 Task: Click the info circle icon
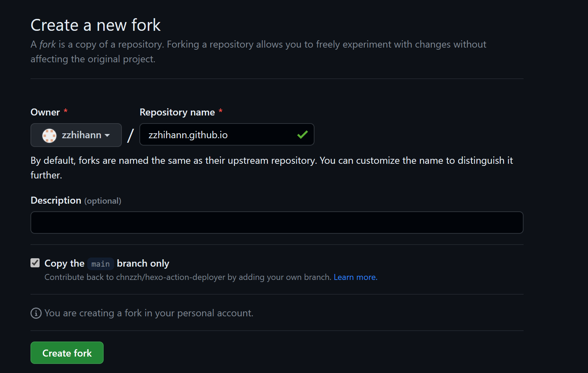point(36,313)
